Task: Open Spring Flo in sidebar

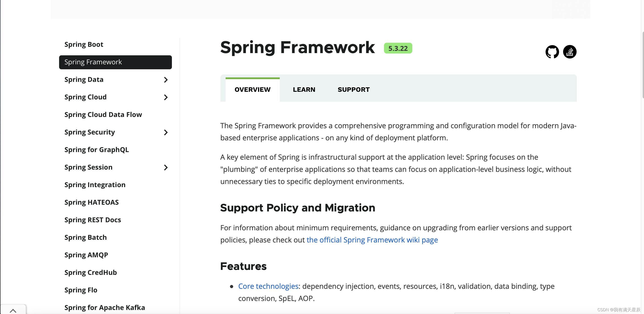Action: coord(81,290)
